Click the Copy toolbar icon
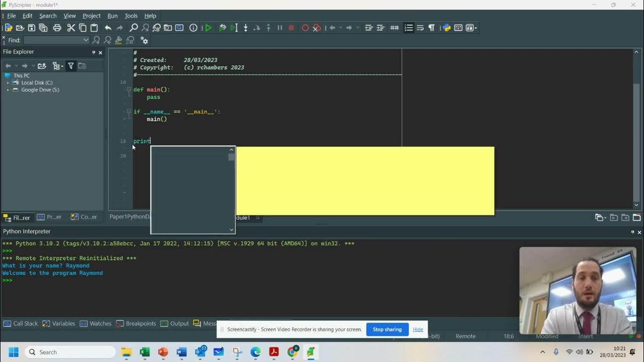 (x=83, y=28)
